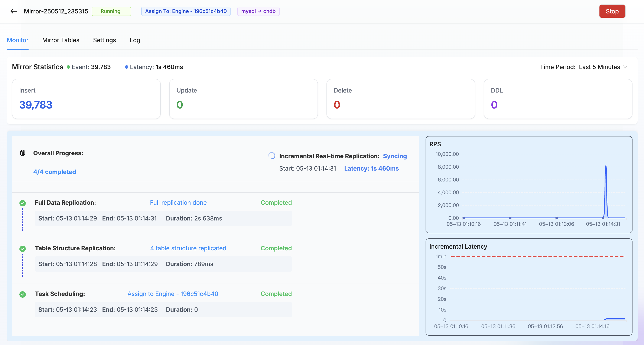The width and height of the screenshot is (644, 345).
Task: Click the Insert statistics card
Action: click(x=86, y=99)
